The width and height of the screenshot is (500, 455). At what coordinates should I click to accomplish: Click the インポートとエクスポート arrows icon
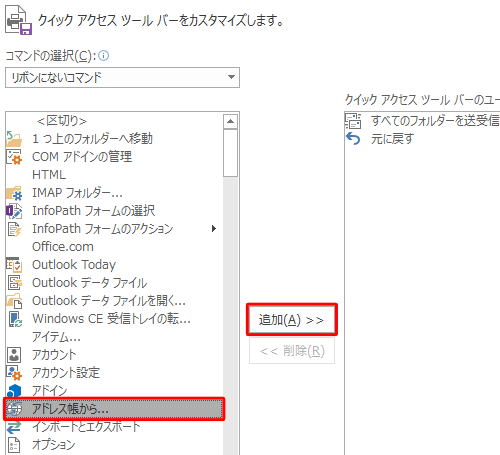coord(14,427)
